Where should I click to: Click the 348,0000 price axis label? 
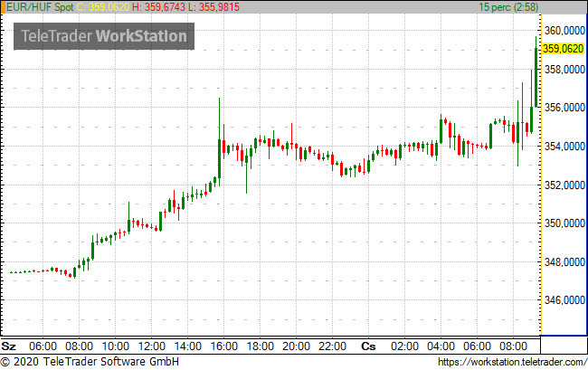(564, 262)
